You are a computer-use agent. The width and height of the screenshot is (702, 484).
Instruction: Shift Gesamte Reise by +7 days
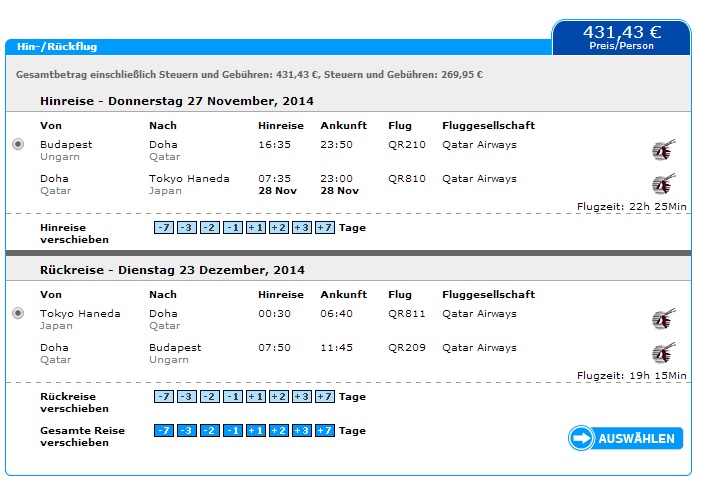coord(325,430)
